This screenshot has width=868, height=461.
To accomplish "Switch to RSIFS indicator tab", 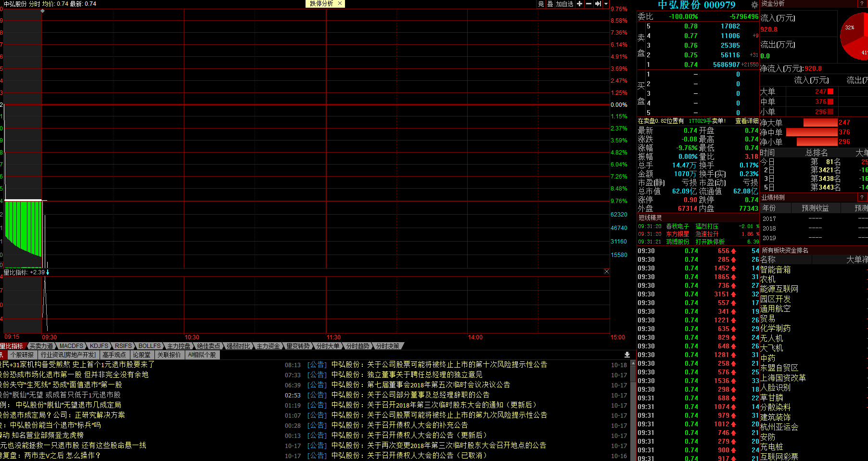I will 123,346.
